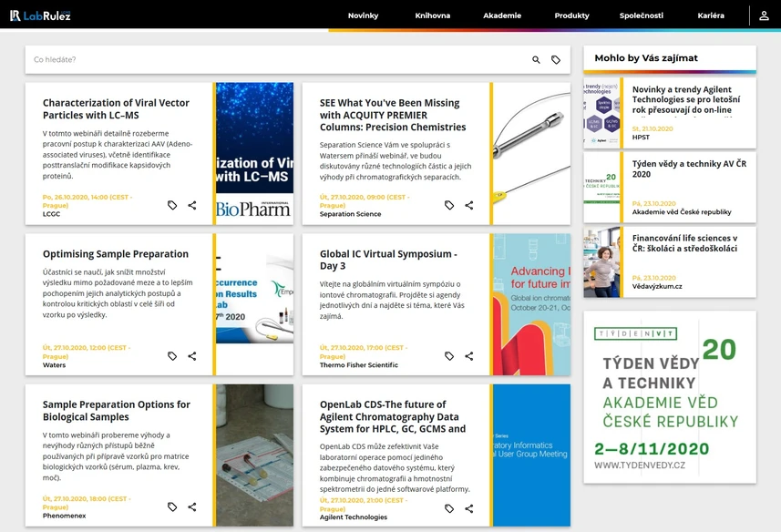
Task: Click the search magnifier icon
Action: (536, 60)
